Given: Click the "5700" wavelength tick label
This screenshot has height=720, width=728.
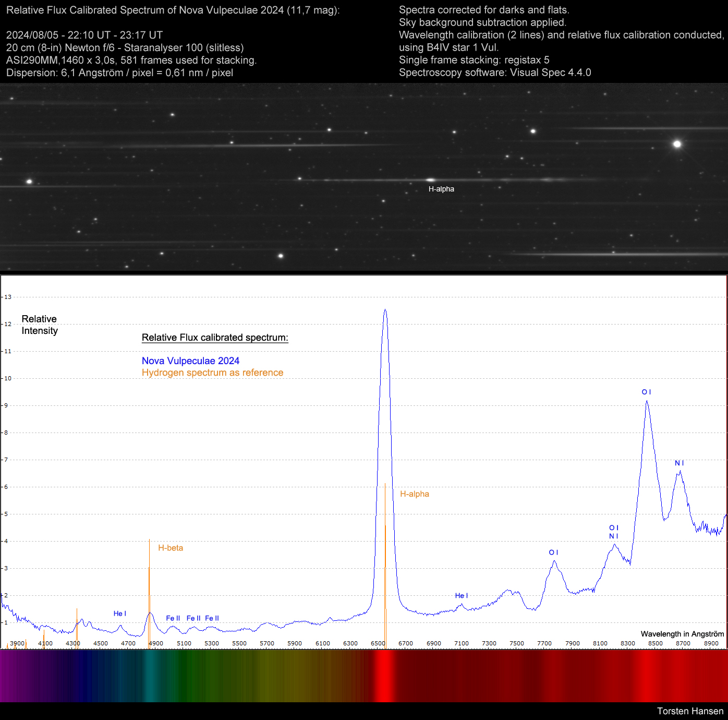Looking at the screenshot, I should [267, 643].
